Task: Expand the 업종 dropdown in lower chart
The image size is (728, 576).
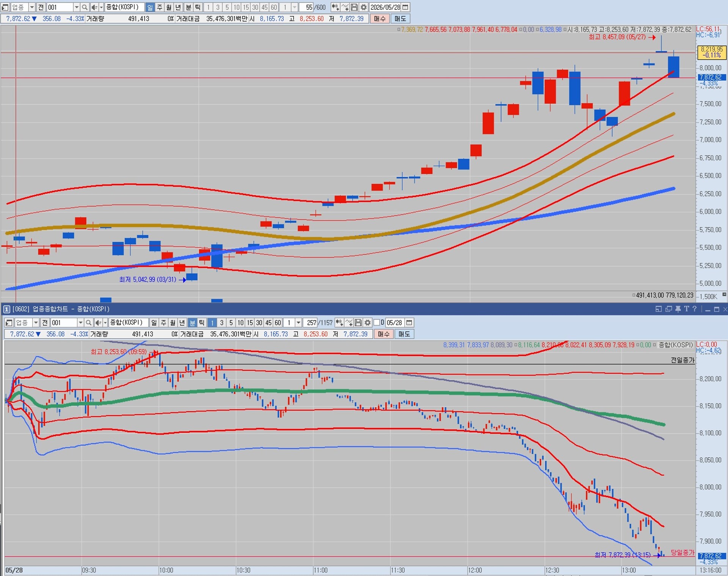Action: point(36,323)
